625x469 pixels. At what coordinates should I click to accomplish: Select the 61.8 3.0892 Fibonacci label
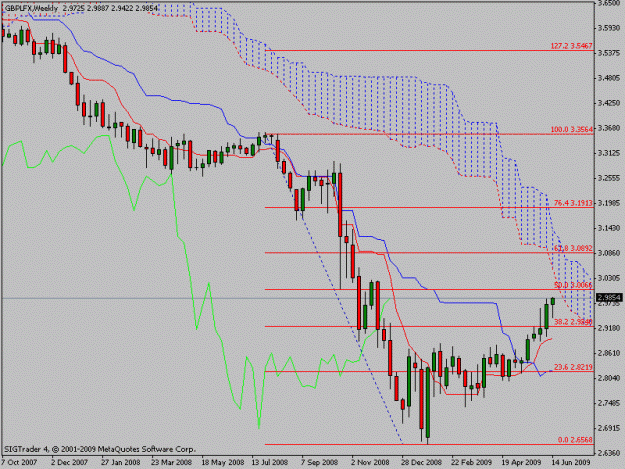click(x=573, y=248)
